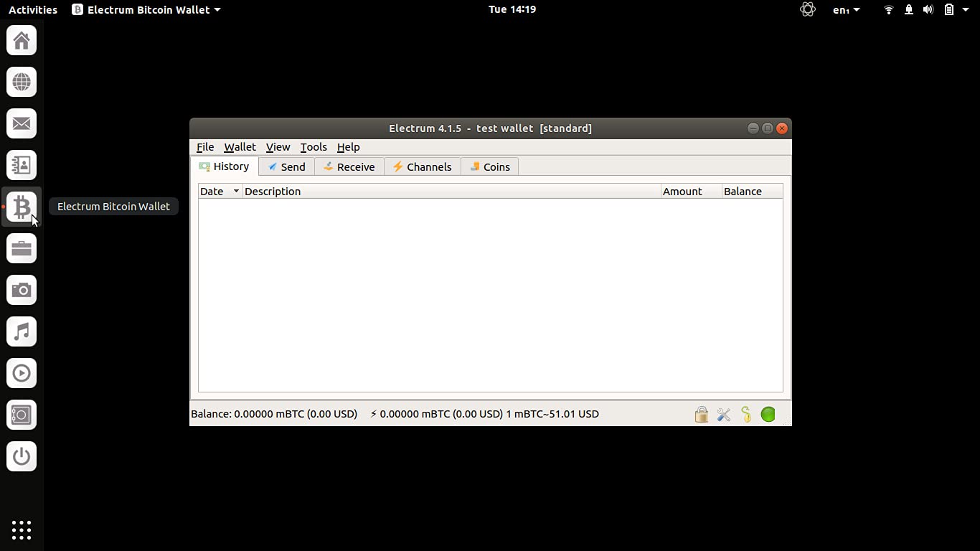Show the wallet seed via the seed icon
Screen dimensions: 980x551
746,414
